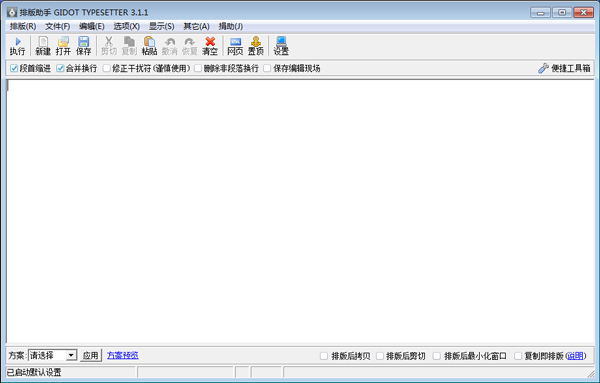Enable 保存编辑现场 checkbox
The width and height of the screenshot is (600, 383).
coord(267,68)
